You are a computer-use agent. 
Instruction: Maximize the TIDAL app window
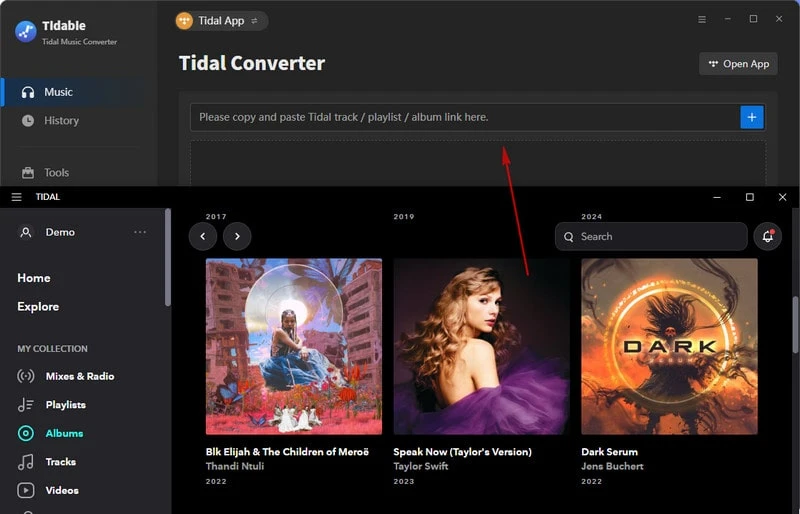749,197
